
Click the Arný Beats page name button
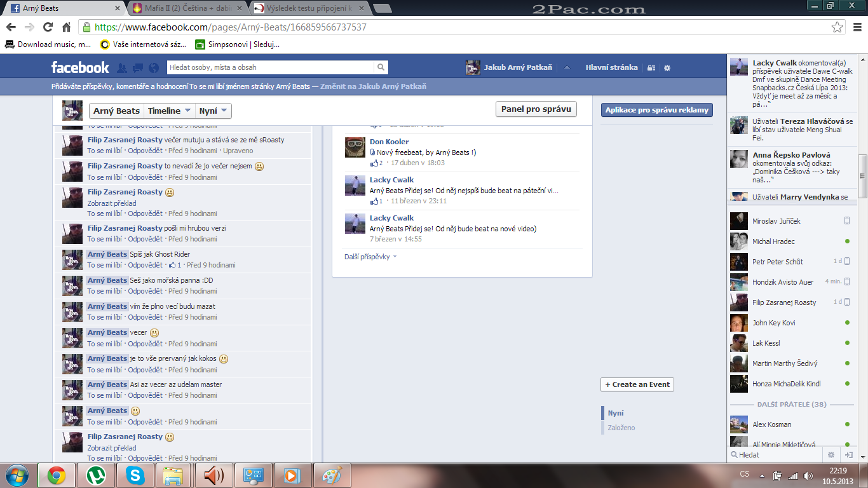(x=116, y=111)
